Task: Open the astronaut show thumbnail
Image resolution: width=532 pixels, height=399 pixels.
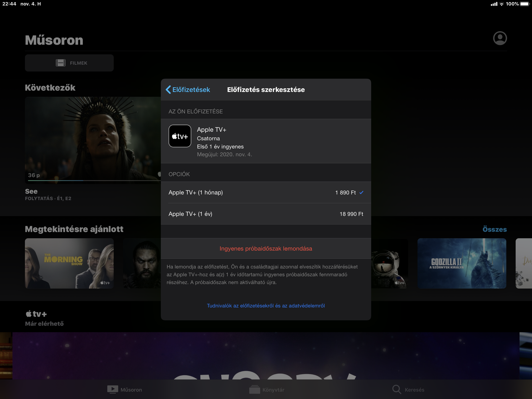Action: pos(389,263)
